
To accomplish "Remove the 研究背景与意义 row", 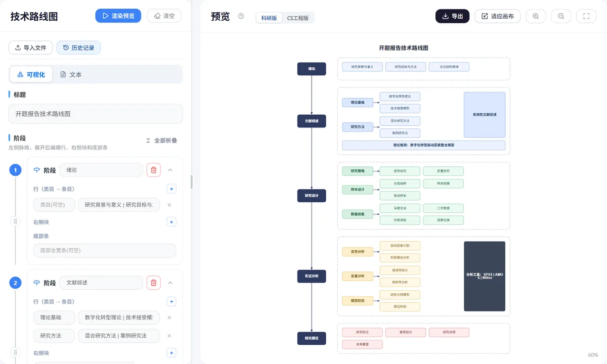I will click(169, 205).
